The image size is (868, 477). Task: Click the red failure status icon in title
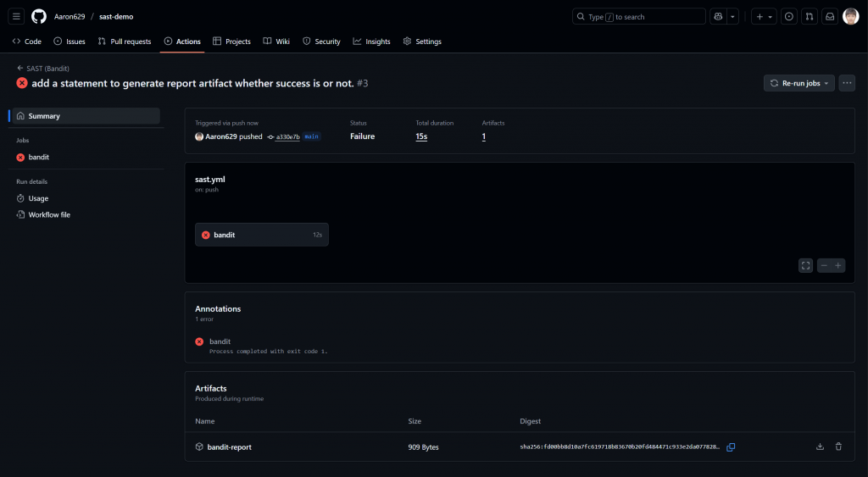click(x=22, y=83)
